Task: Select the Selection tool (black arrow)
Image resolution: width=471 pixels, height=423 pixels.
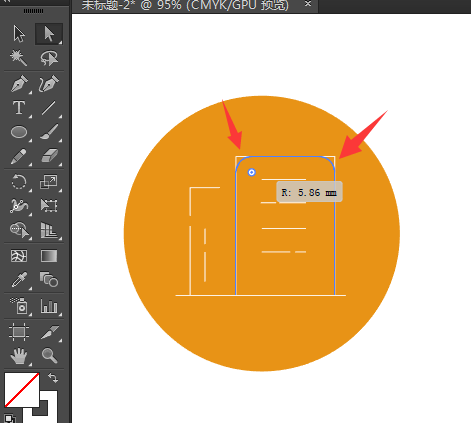Action: coord(19,34)
